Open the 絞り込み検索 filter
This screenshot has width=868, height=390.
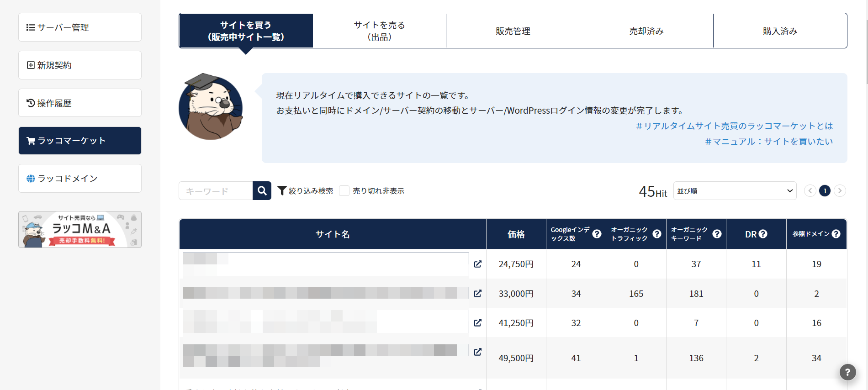[x=305, y=191]
